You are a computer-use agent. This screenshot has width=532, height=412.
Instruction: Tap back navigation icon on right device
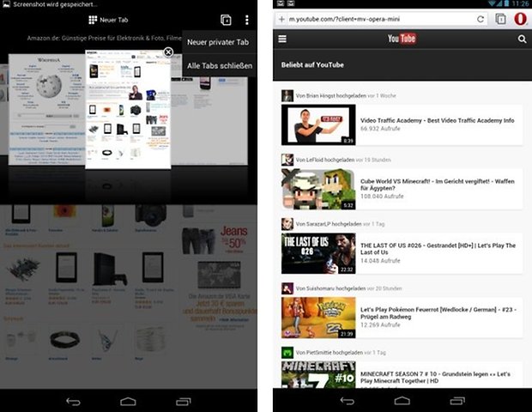click(x=348, y=401)
